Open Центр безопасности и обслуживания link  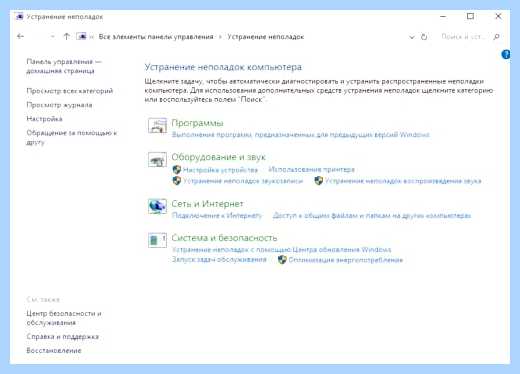coord(64,318)
